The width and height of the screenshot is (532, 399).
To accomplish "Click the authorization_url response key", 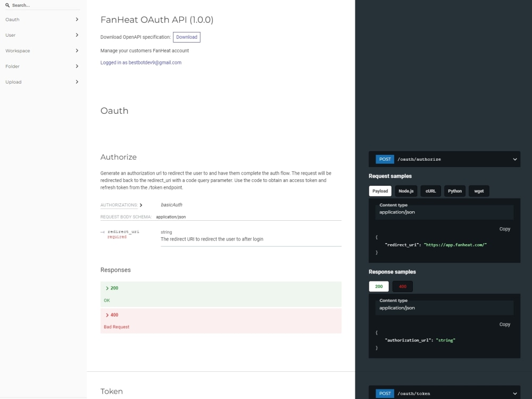I will tap(409, 340).
